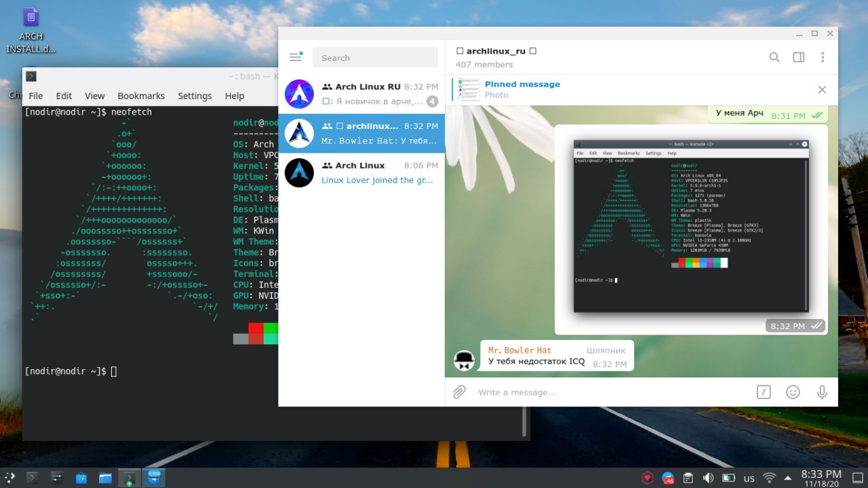The width and height of the screenshot is (868, 488).
Task: Search messages in archlinux_ru chat
Action: (774, 58)
